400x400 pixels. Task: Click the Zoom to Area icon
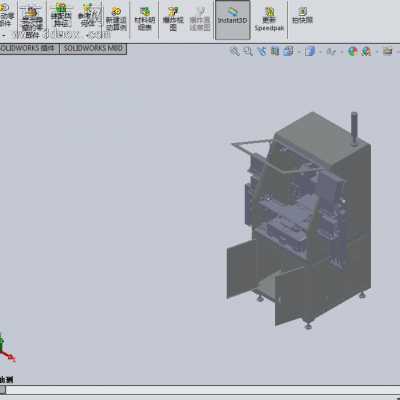pos(248,51)
